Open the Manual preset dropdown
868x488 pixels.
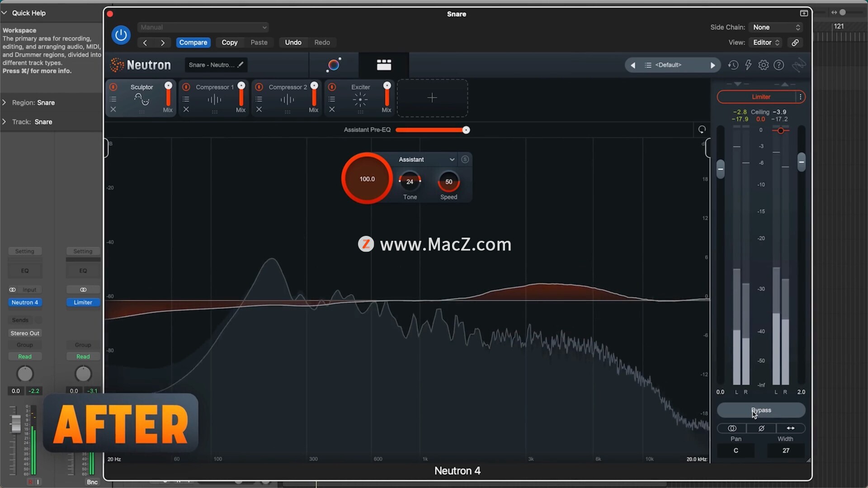203,27
